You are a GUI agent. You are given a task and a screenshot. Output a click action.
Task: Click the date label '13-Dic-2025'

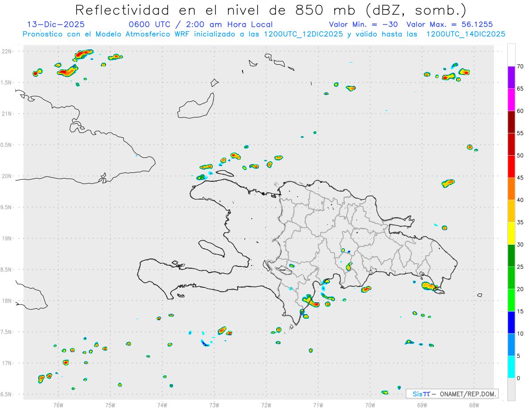coord(56,24)
